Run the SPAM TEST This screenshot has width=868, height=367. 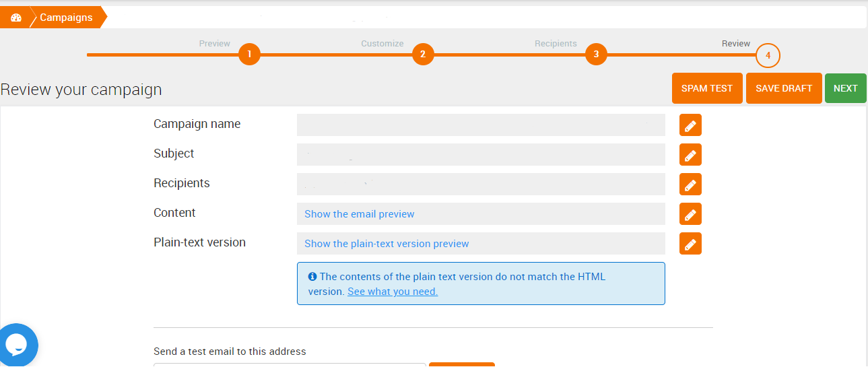707,88
